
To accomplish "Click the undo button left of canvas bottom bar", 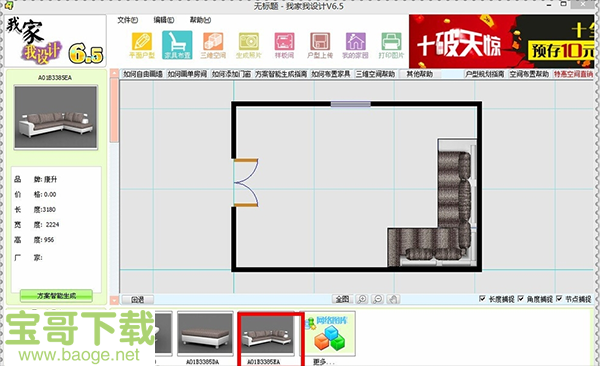I will coord(137,299).
